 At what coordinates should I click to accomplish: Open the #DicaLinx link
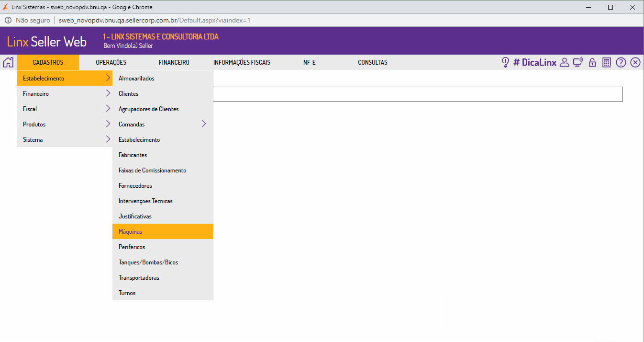[534, 62]
